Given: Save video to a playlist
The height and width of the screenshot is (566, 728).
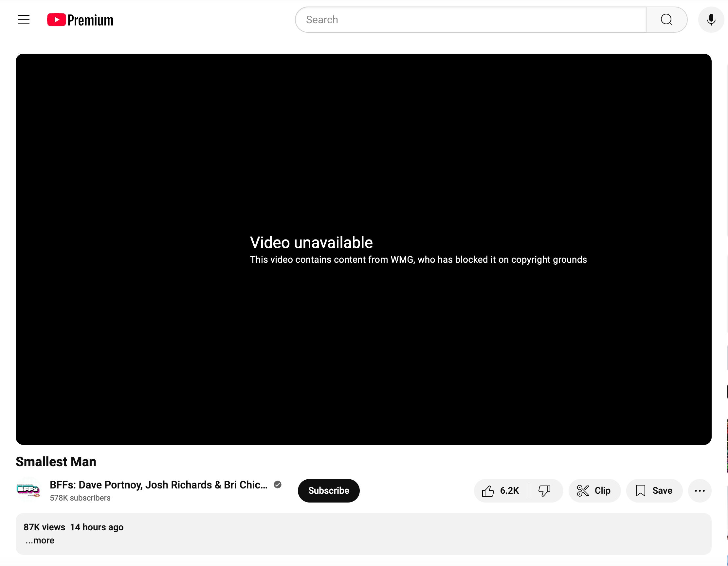Looking at the screenshot, I should [x=654, y=491].
